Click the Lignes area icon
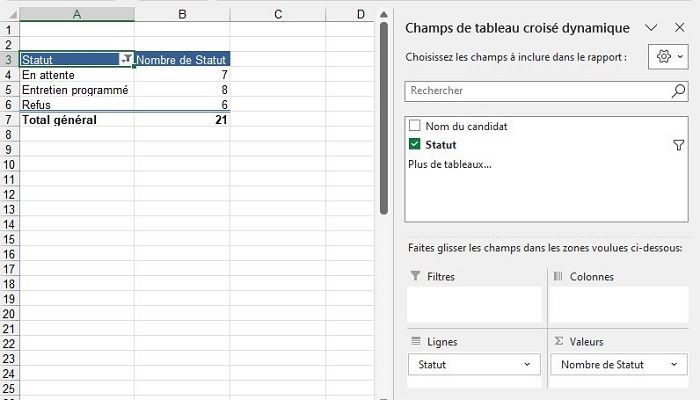Screen dimensions: 700x400 (x=416, y=342)
